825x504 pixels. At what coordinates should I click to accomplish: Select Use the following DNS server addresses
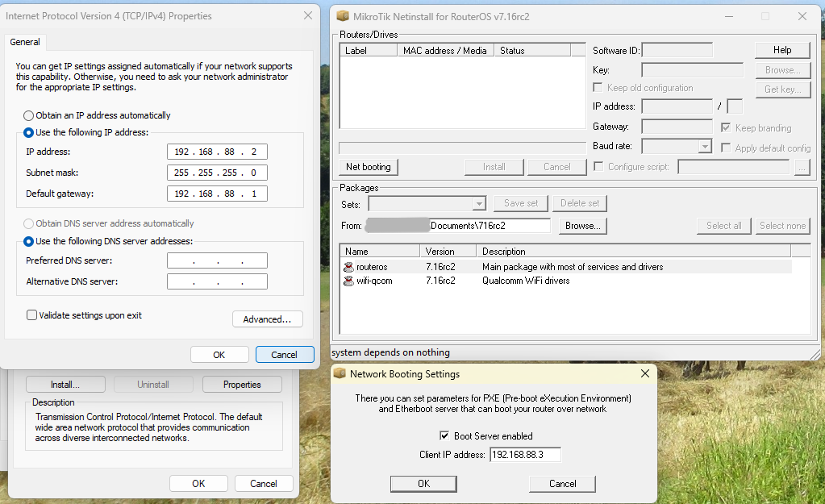click(28, 241)
